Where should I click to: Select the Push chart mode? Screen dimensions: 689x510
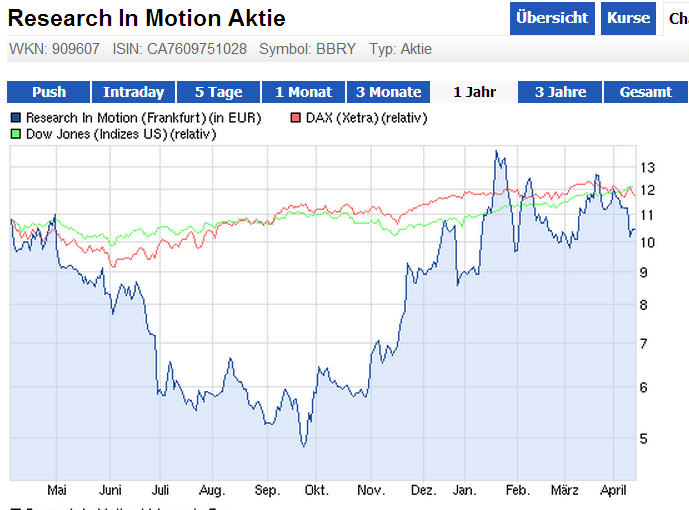coord(49,92)
